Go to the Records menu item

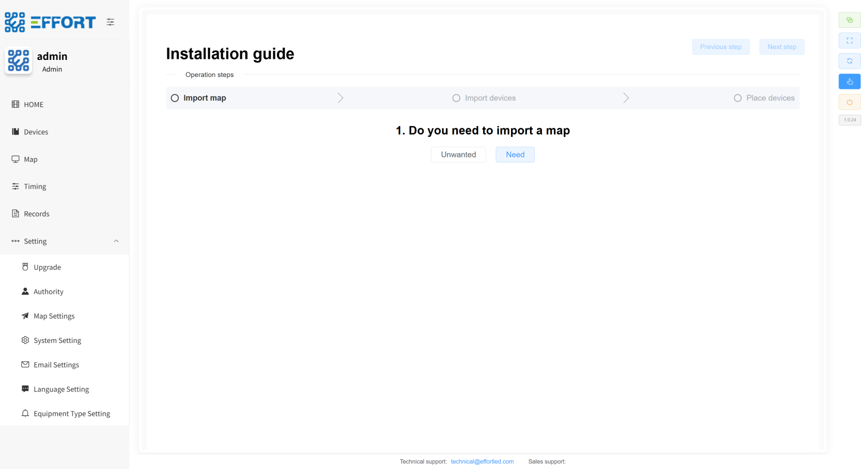click(x=36, y=214)
